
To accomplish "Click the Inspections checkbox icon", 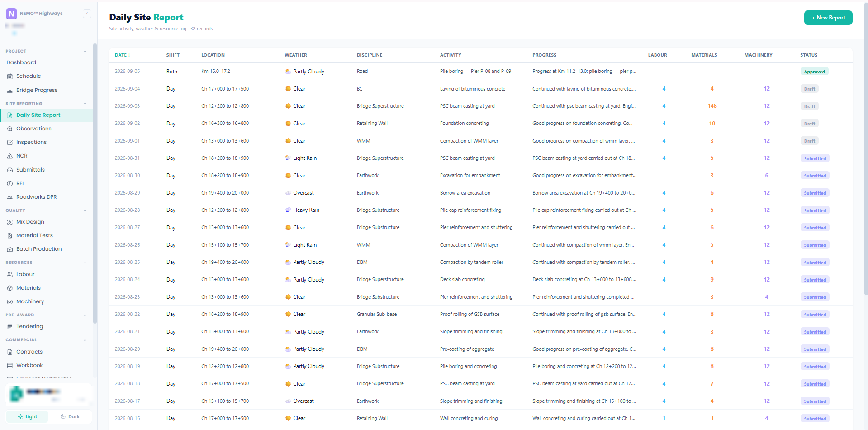I will tap(10, 143).
